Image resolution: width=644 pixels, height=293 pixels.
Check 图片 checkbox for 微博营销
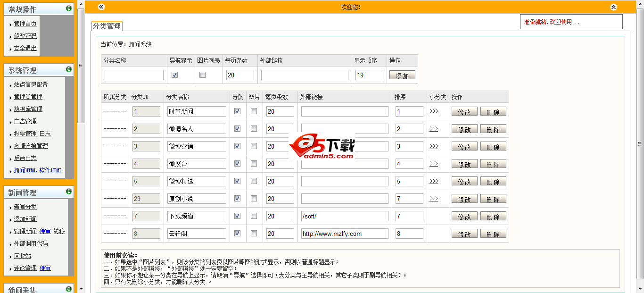254,146
